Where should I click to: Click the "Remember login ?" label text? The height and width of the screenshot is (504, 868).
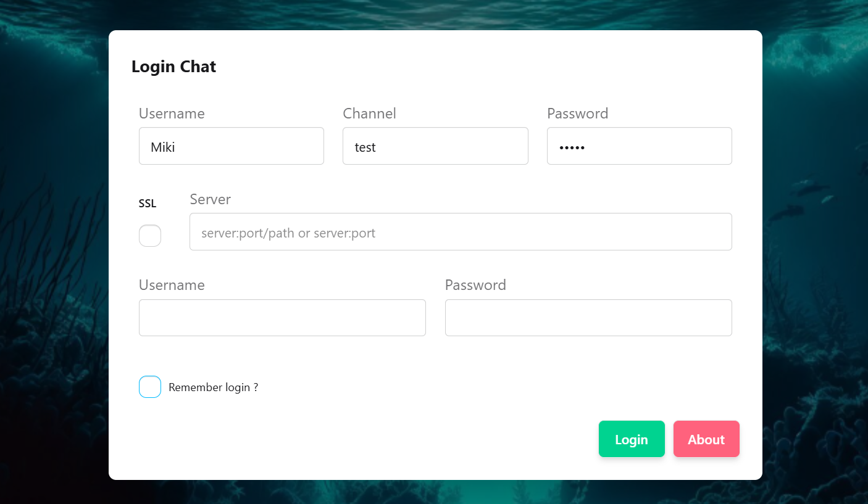[x=213, y=387]
